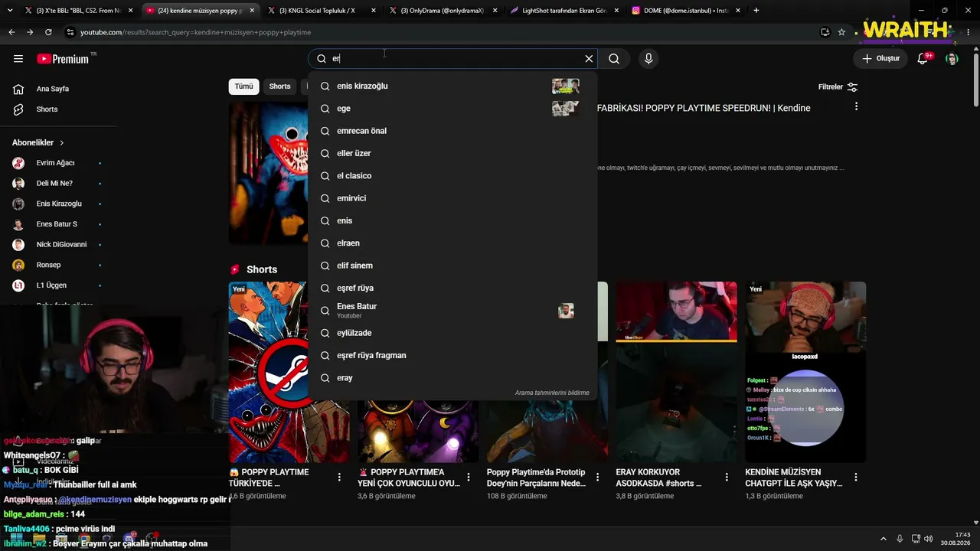Viewport: 980px width, 551px height.
Task: Clear the search box with the X
Action: [589, 59]
